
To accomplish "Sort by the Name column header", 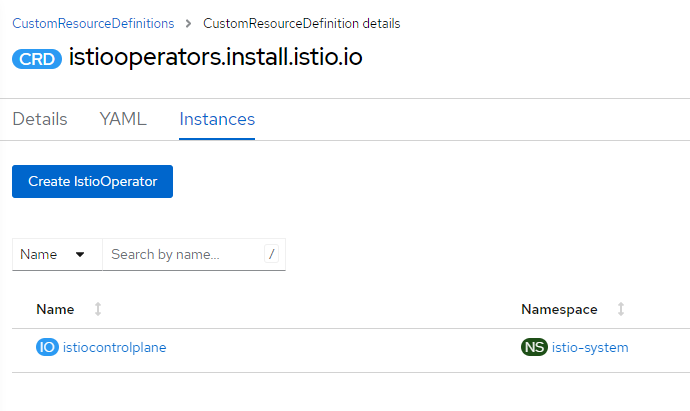I will (55, 309).
